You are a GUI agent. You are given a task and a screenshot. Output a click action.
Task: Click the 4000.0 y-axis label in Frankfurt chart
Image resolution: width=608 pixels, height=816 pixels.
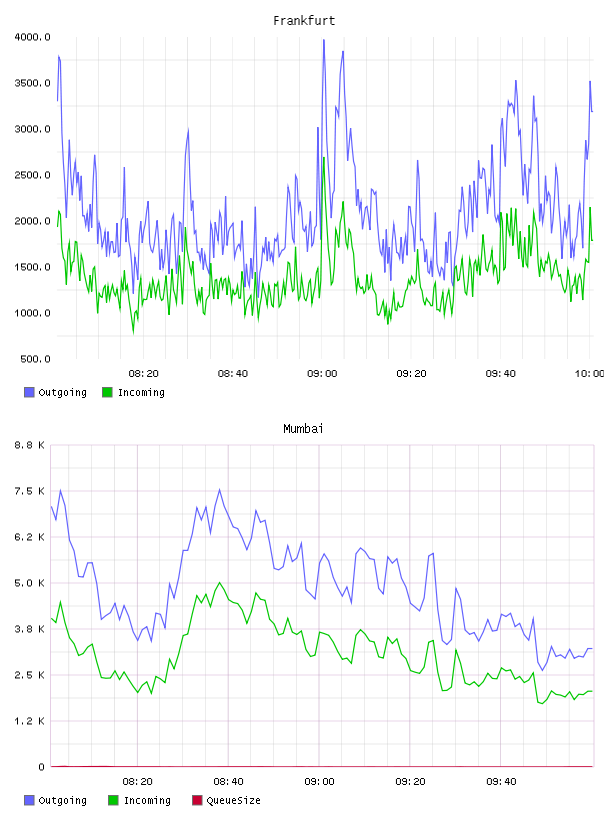point(32,37)
